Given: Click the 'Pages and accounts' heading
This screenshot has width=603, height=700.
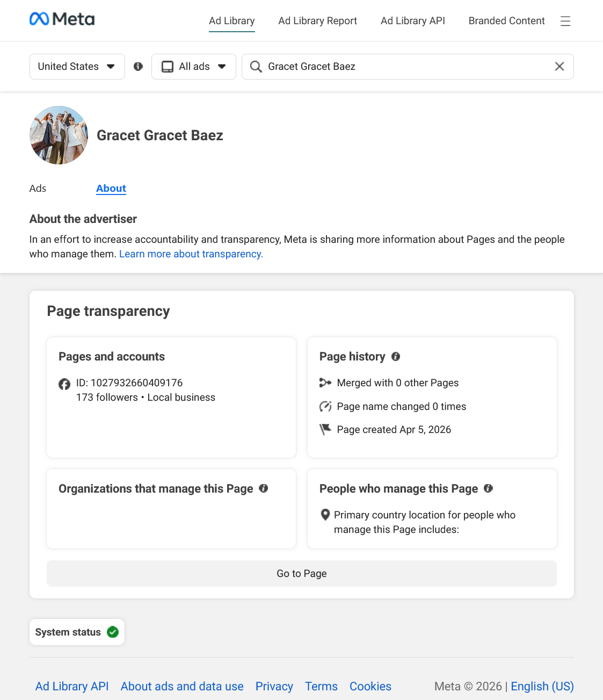Looking at the screenshot, I should coord(112,356).
